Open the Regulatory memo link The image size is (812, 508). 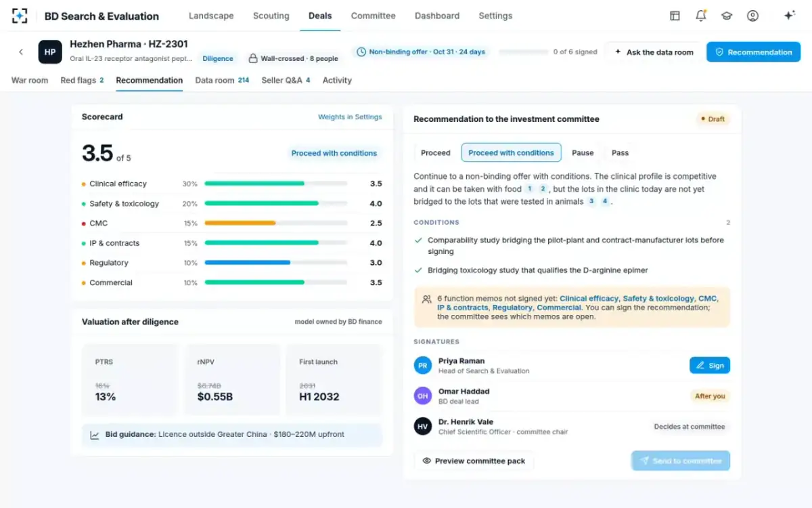click(x=512, y=308)
